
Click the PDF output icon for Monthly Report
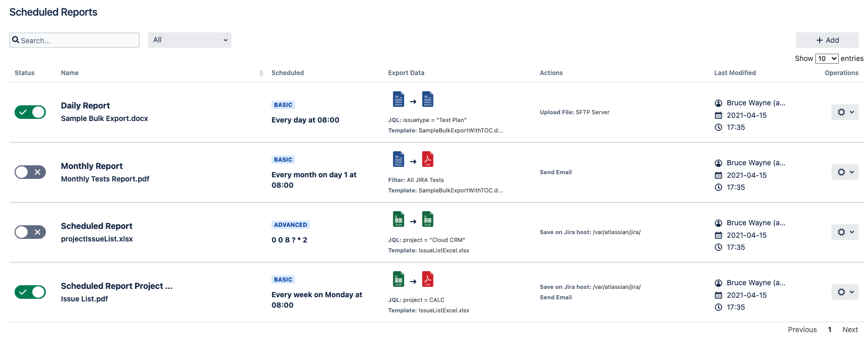pyautogui.click(x=427, y=159)
